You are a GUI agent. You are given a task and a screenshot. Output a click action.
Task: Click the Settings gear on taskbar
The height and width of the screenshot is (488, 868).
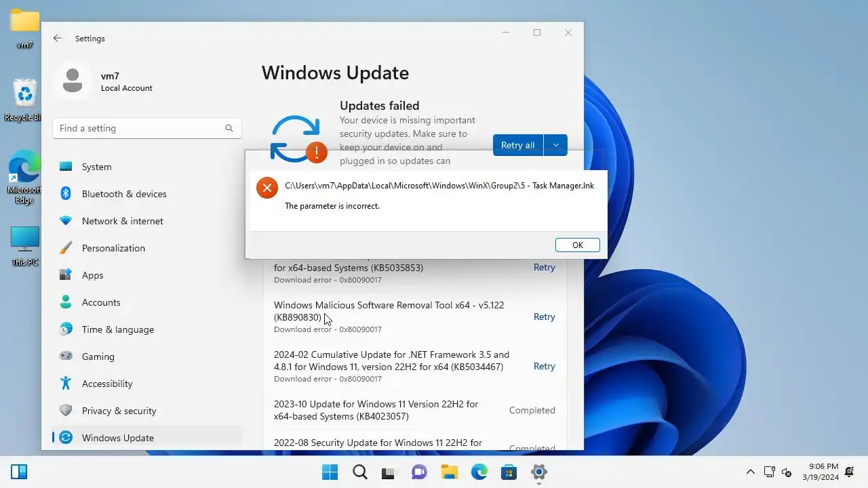539,472
